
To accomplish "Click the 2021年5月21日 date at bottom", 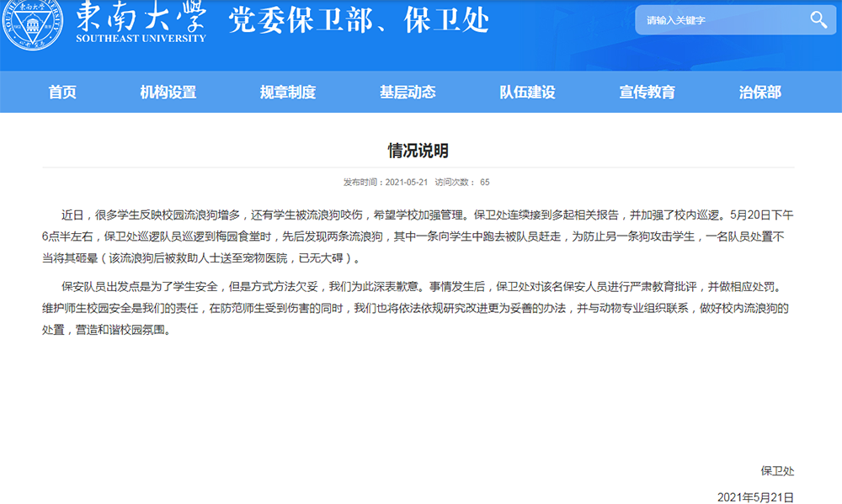I will (x=755, y=496).
